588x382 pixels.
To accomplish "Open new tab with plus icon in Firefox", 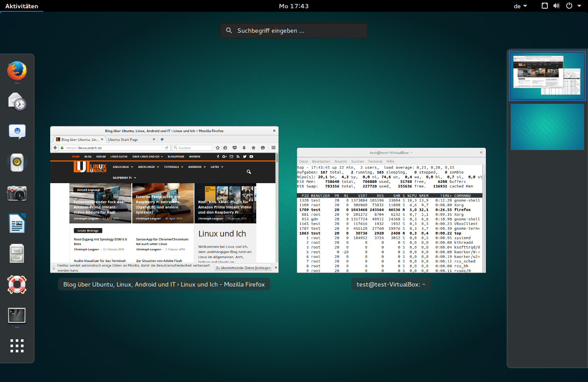I will 162,140.
